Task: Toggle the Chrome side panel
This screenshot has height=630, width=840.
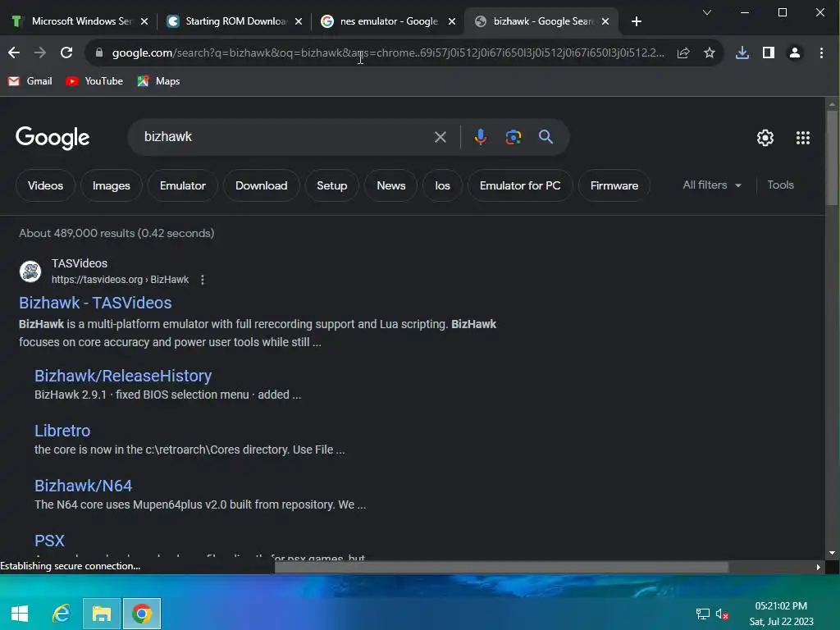Action: (x=768, y=52)
